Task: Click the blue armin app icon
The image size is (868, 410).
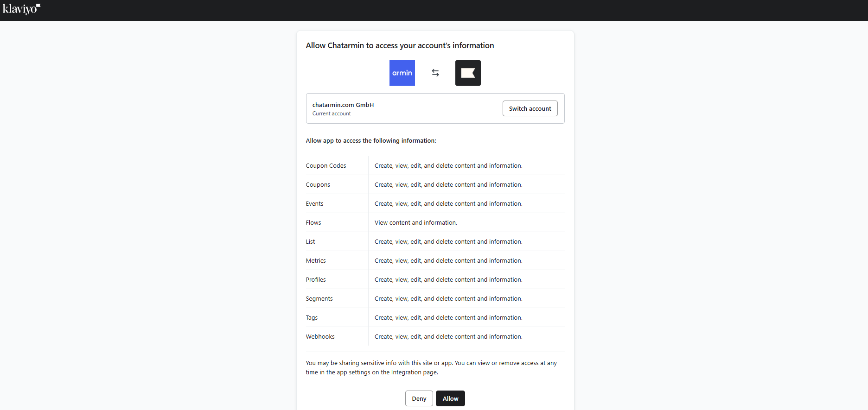Action: [x=402, y=73]
